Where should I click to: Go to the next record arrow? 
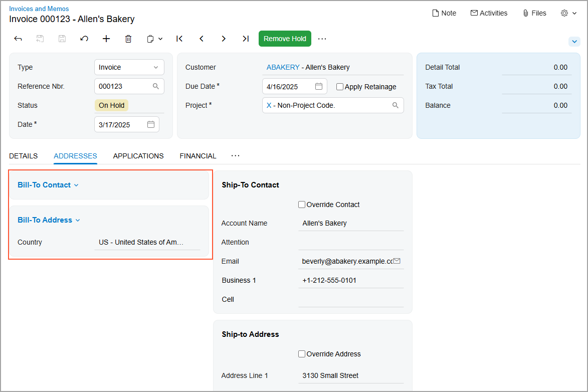224,39
